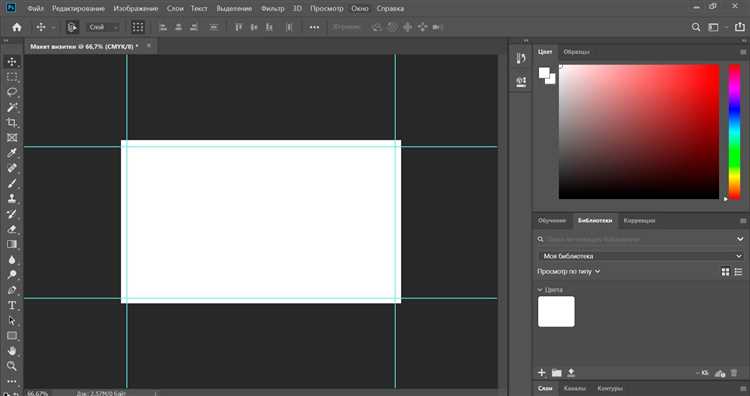The height and width of the screenshot is (396, 750).
Task: Select the Path Selection tool
Action: pyautogui.click(x=12, y=320)
